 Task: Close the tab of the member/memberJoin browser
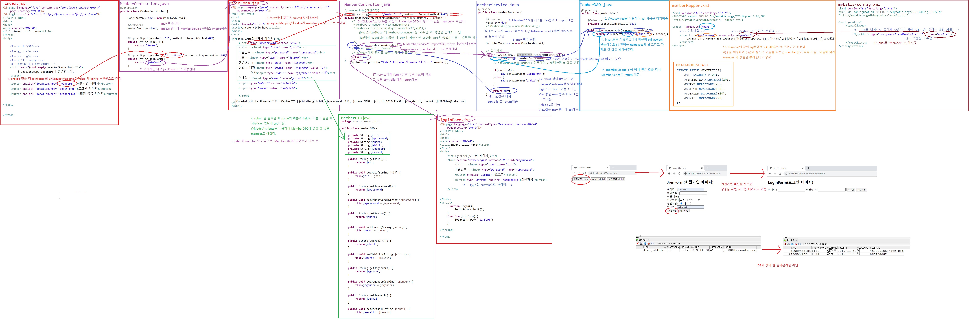click(803, 168)
